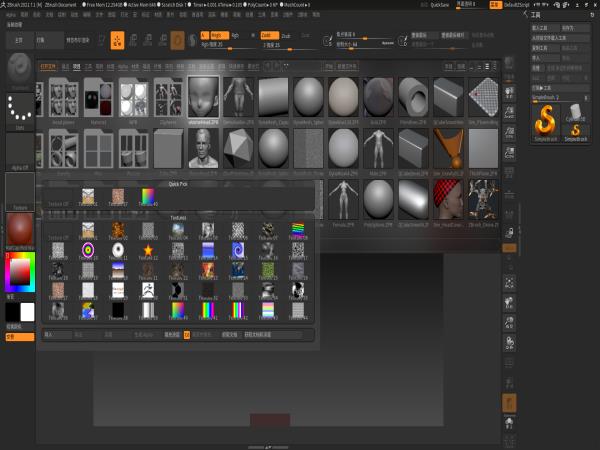
Task: Open the Help (帮助) menu at end
Action: [316, 15]
